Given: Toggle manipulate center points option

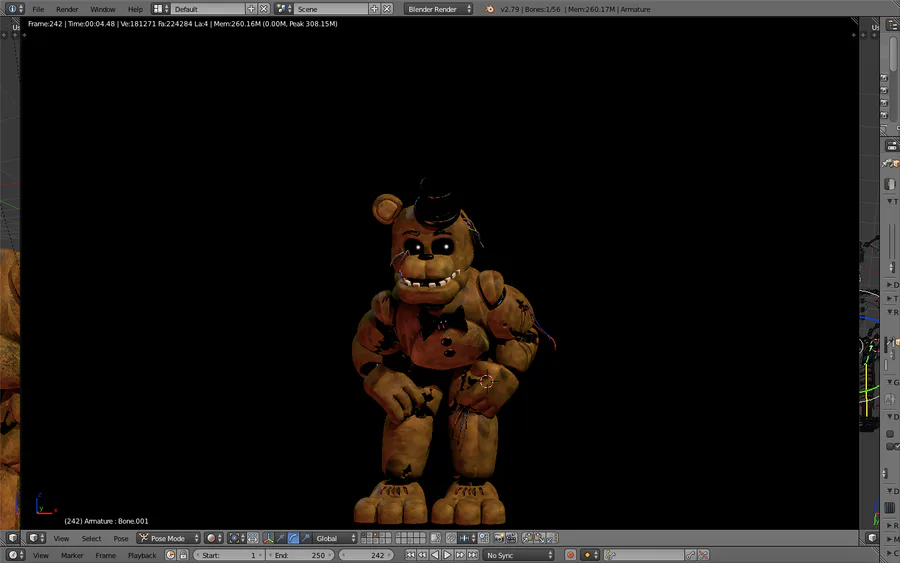Looking at the screenshot, I should [x=253, y=538].
